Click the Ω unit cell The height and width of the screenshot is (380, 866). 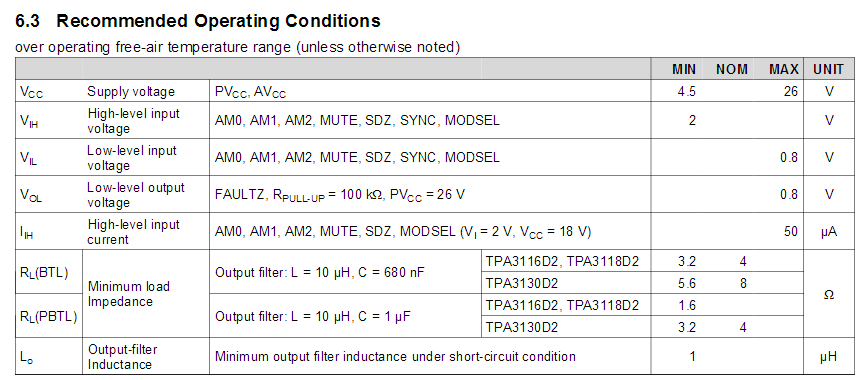point(828,295)
